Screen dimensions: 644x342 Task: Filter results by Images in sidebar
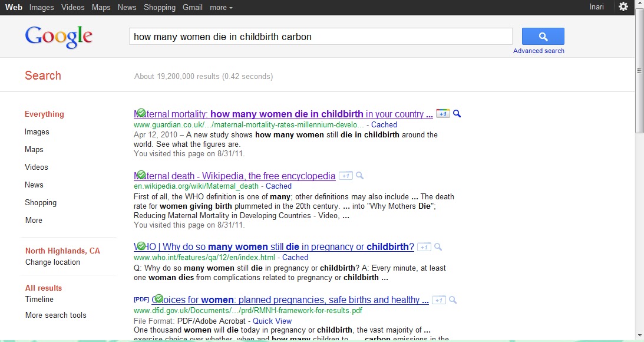[x=37, y=132]
